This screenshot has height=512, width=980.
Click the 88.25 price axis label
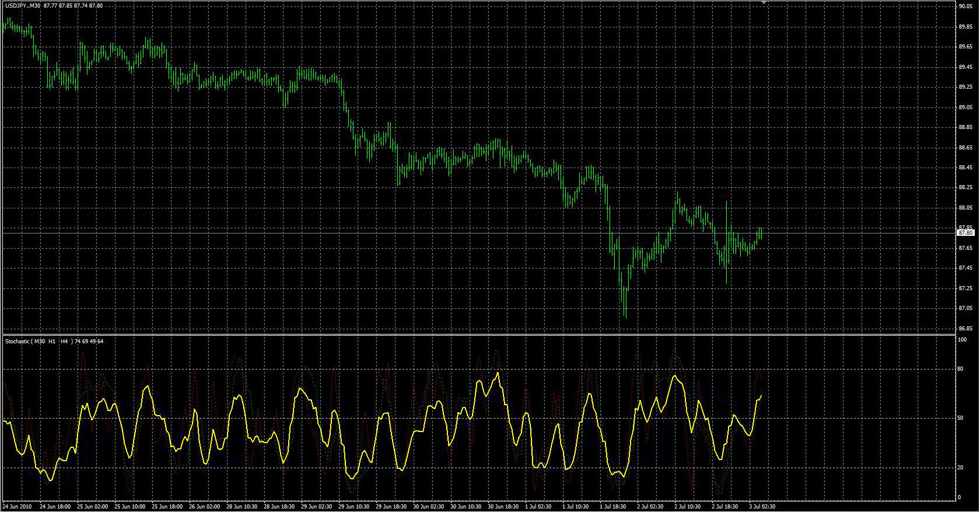(965, 188)
